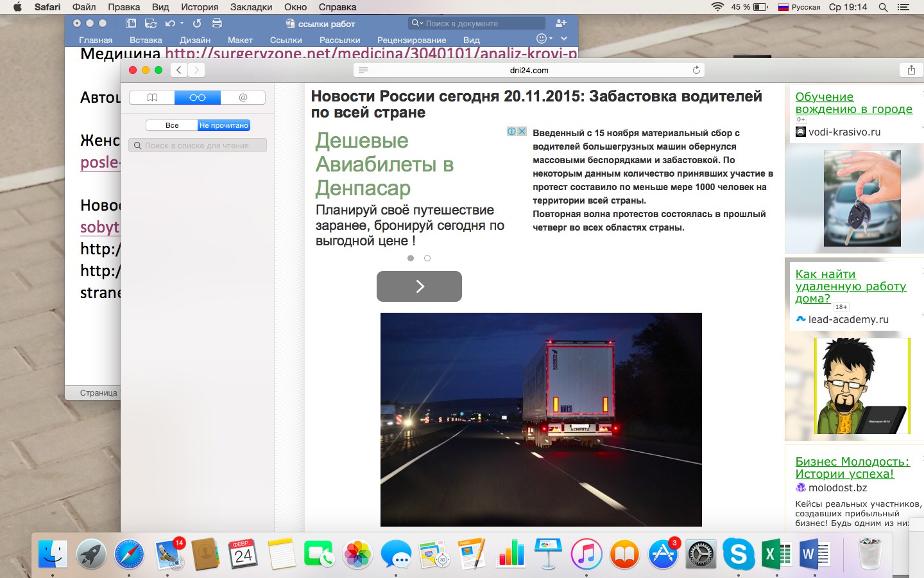
Task: Click the Safari forward arrow button
Action: click(x=196, y=70)
